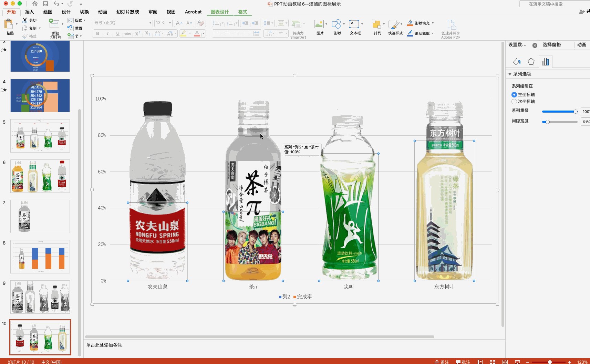Center the text with the center align icon

tap(227, 33)
